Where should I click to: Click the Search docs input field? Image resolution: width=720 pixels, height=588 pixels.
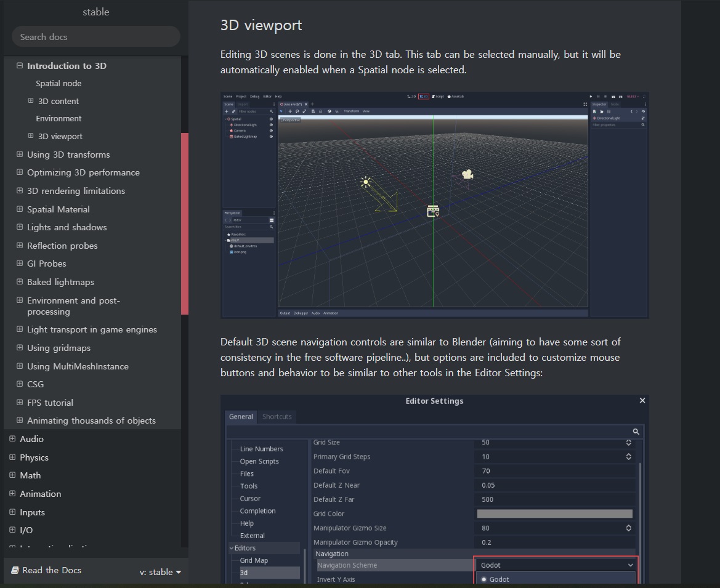95,37
